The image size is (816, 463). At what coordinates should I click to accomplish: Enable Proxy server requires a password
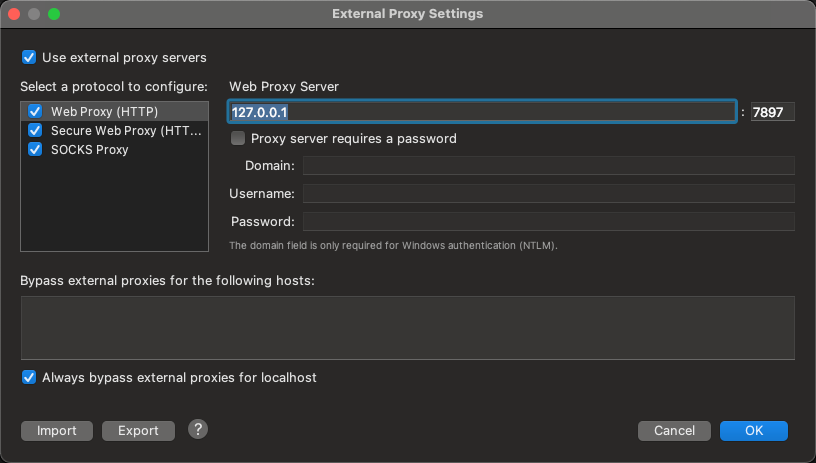tap(238, 138)
